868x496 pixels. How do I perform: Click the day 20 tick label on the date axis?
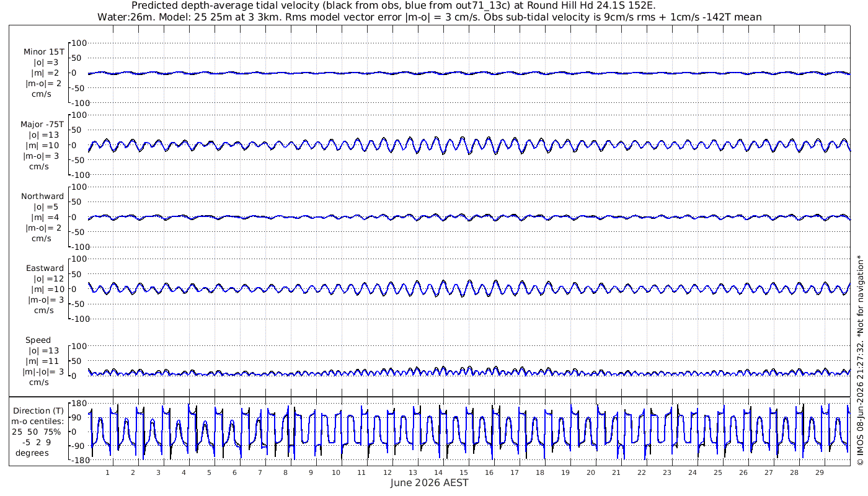pos(590,472)
